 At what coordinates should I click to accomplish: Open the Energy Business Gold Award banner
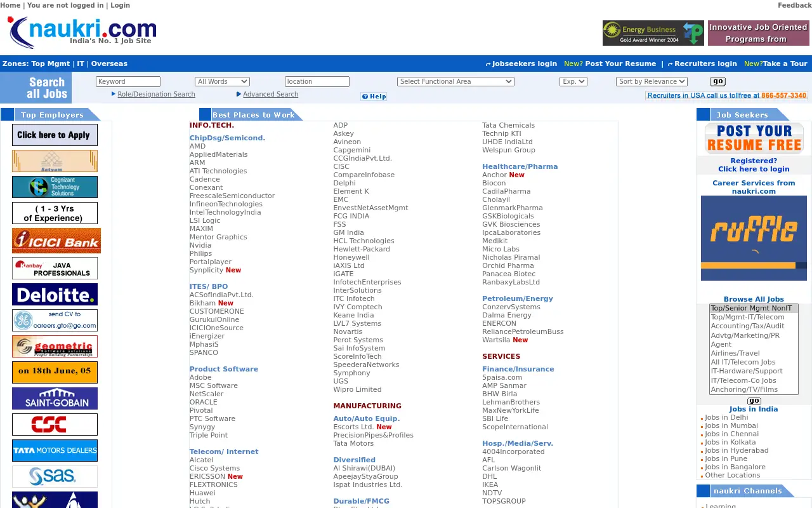(x=653, y=33)
